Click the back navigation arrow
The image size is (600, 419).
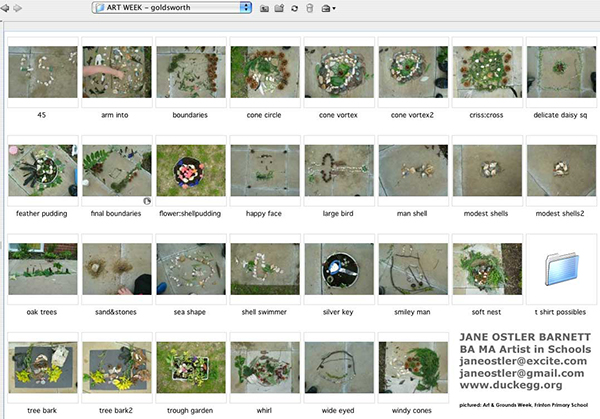[x=6, y=8]
